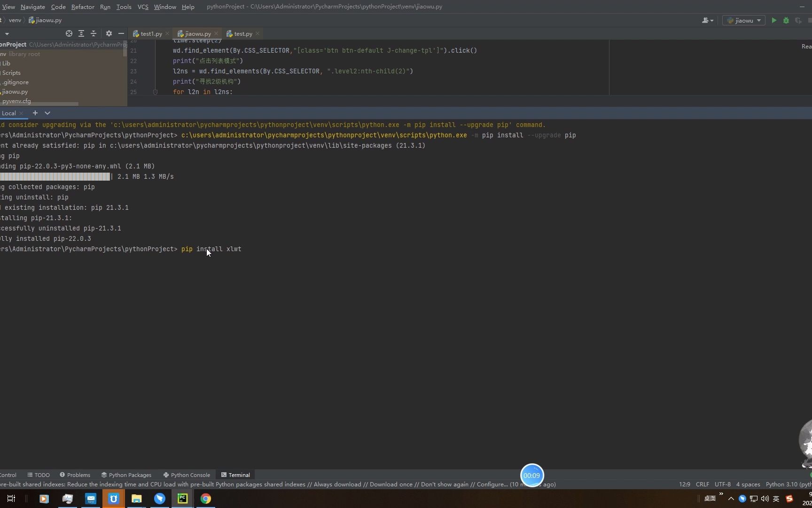
Task: Click the 00:09 recording timer bubble
Action: click(532, 476)
